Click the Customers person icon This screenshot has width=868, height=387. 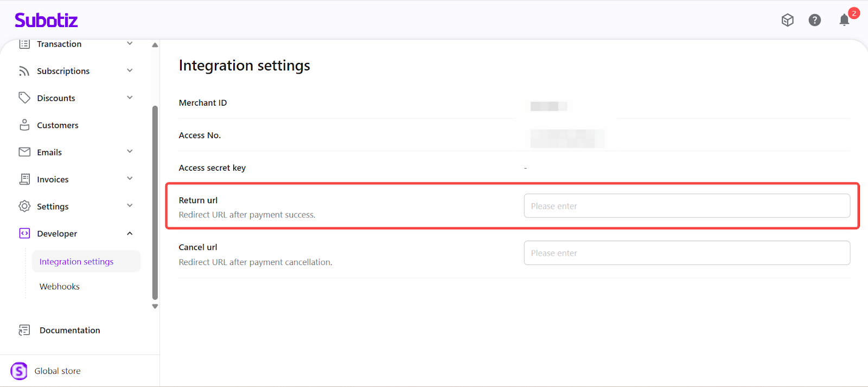pos(24,125)
